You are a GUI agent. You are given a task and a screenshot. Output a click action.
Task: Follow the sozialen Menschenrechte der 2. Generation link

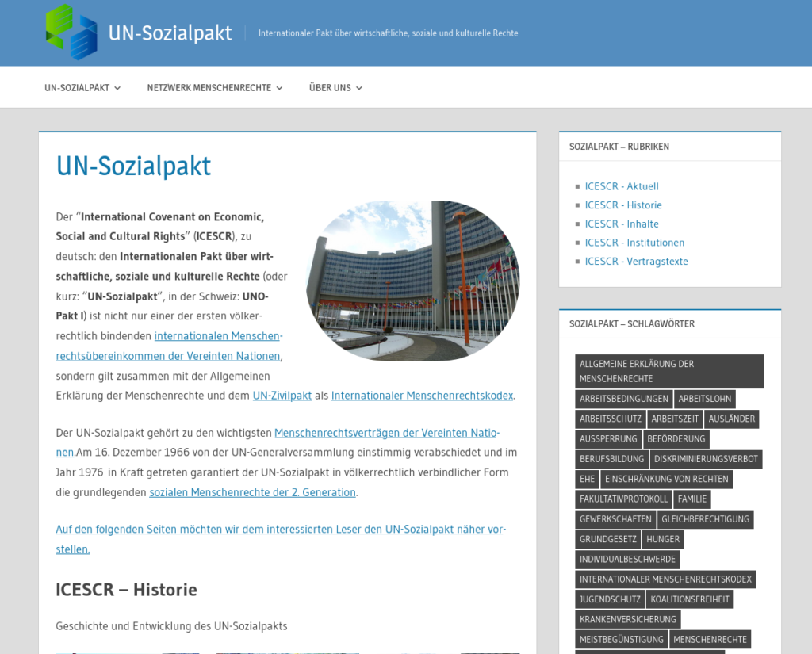point(252,492)
